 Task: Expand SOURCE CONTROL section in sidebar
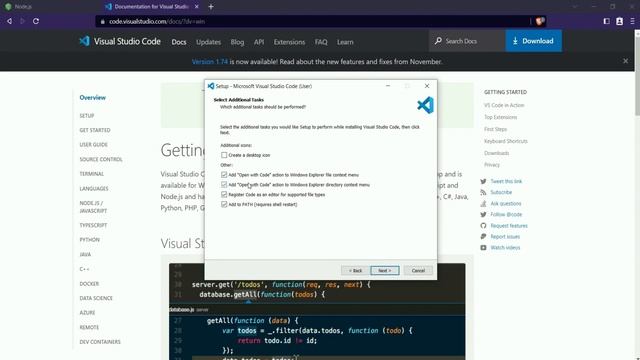tap(101, 159)
